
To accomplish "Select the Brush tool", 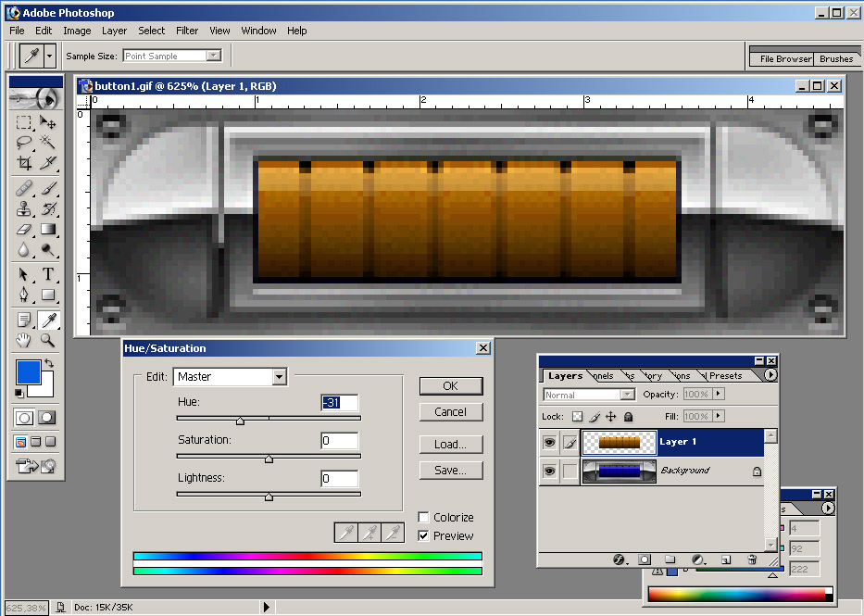I will click(x=48, y=189).
